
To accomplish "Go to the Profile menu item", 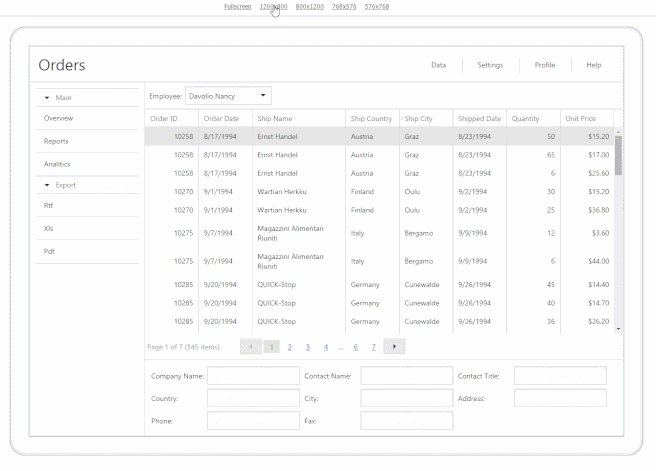I will click(545, 65).
